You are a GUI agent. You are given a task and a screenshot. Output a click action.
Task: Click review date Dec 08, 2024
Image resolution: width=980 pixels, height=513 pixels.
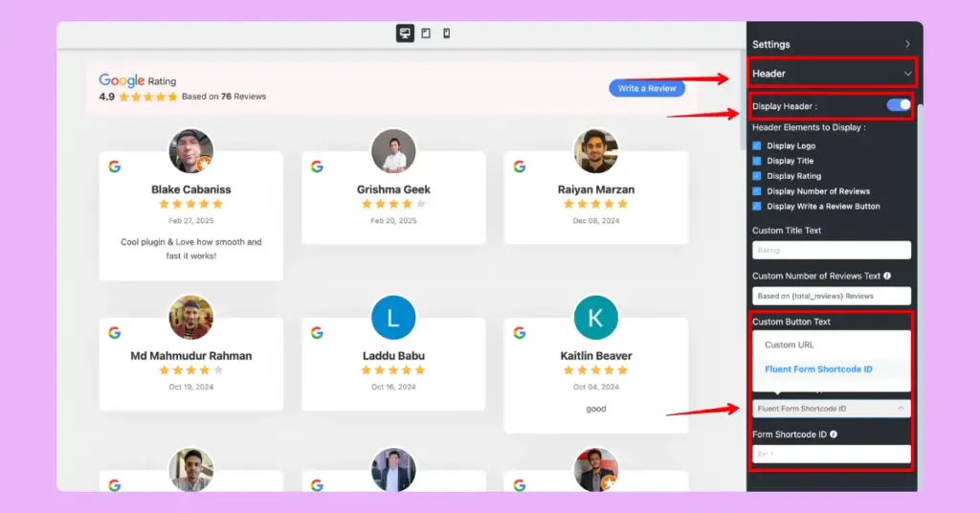(x=596, y=220)
